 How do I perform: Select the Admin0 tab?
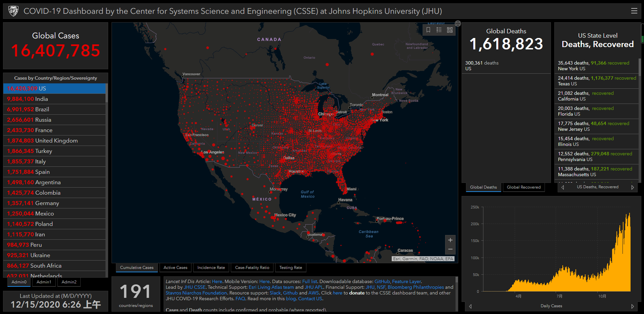pyautogui.click(x=19, y=282)
